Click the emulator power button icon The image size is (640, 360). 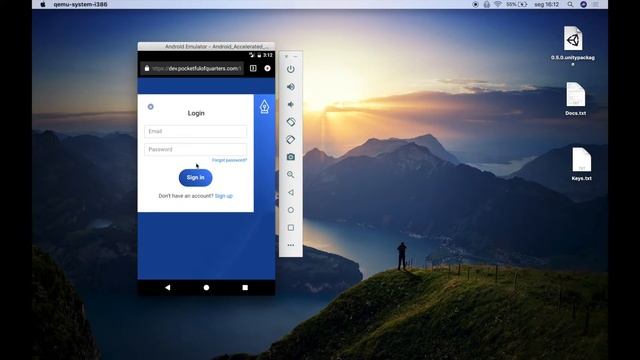click(x=291, y=69)
